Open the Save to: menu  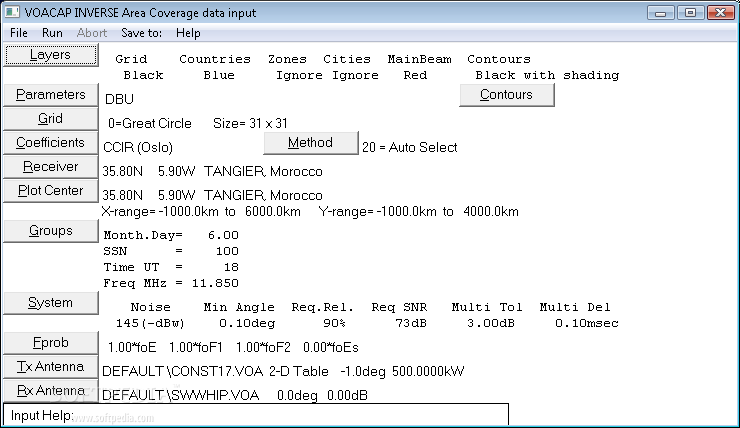[x=141, y=33]
